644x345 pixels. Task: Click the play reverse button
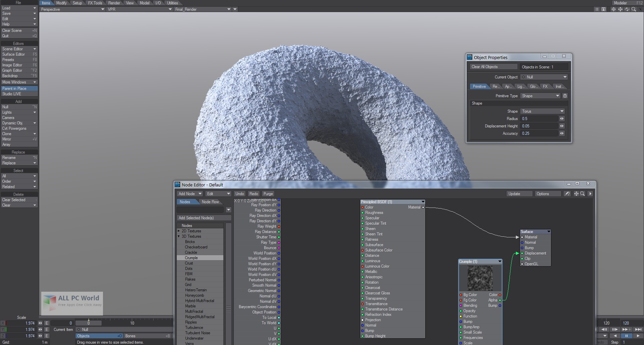(x=615, y=336)
